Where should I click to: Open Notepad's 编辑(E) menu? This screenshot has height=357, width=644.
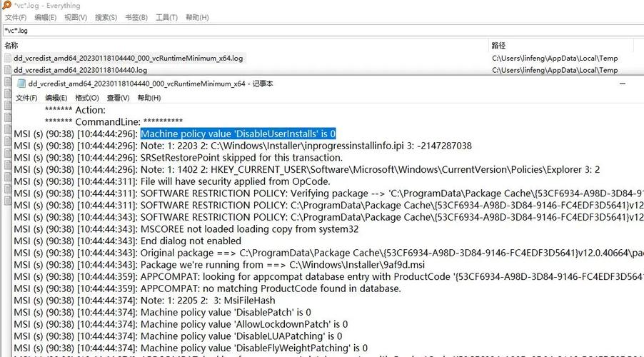coord(56,98)
